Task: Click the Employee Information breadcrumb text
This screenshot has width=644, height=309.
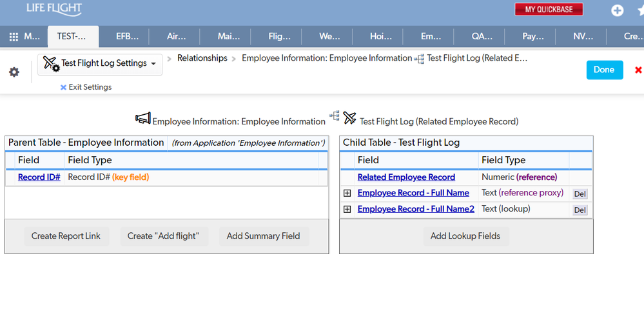Action: [x=327, y=58]
